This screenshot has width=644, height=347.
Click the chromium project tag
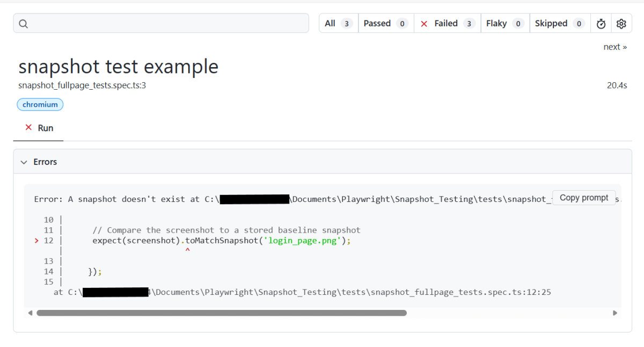[x=40, y=105]
